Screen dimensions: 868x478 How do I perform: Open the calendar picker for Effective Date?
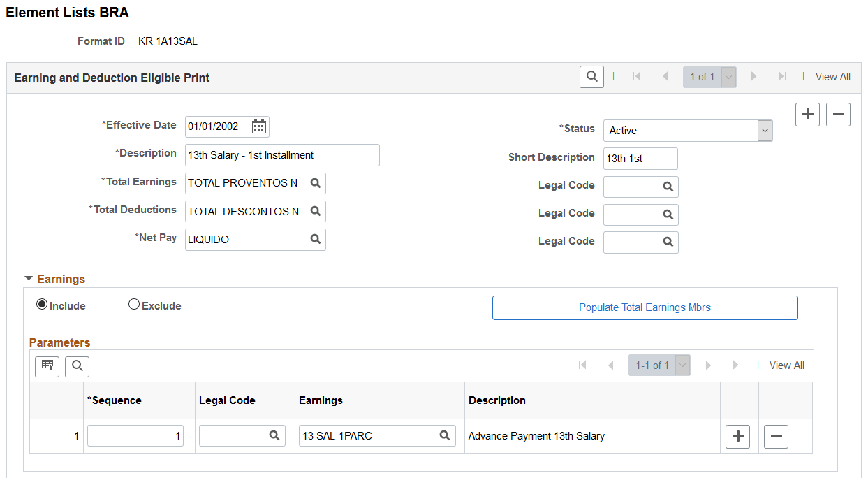259,126
